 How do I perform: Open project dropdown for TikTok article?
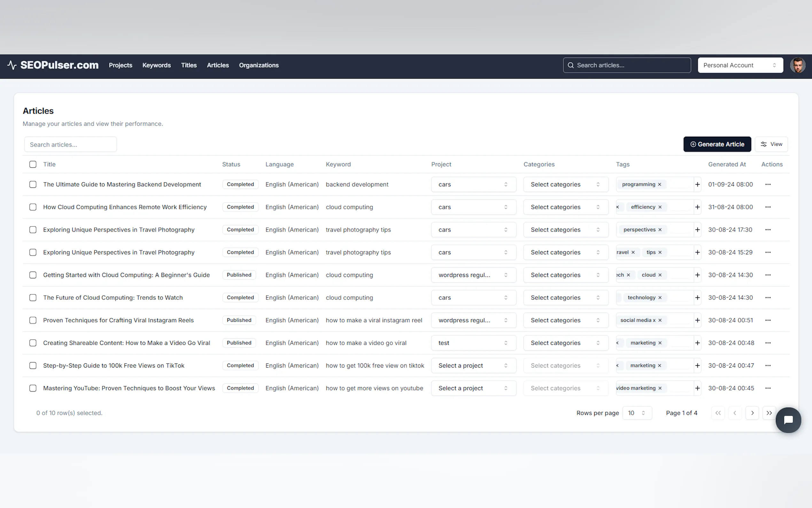(473, 366)
